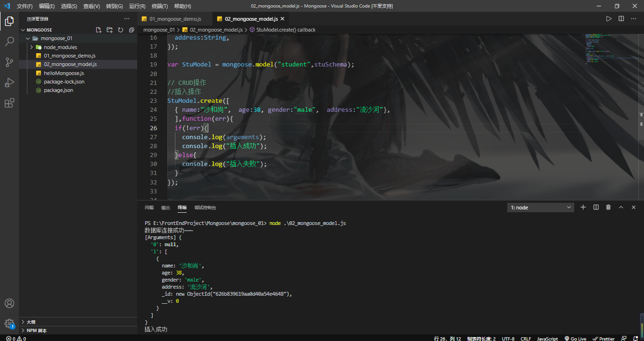
Task: Open 运行(R) menu
Action: pos(137,6)
